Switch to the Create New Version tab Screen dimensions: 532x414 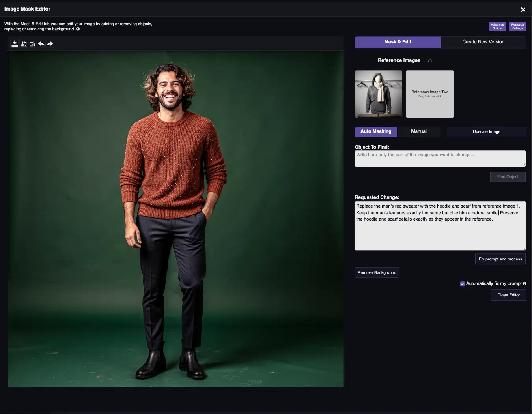(x=483, y=42)
